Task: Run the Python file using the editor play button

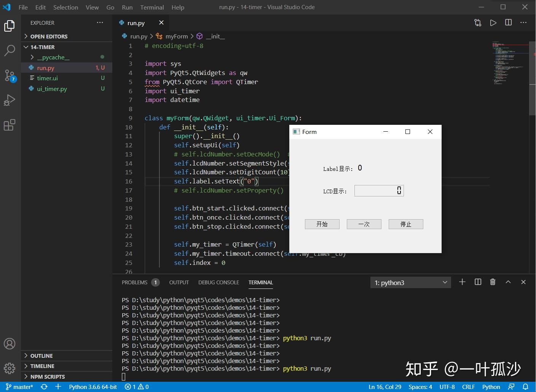Action: [493, 22]
